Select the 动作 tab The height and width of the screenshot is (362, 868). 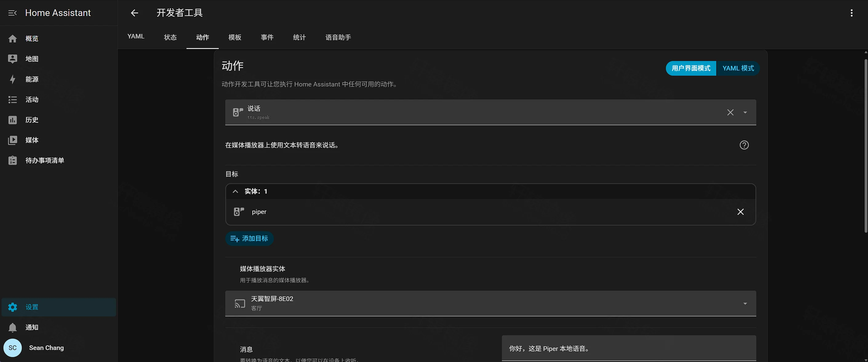[202, 37]
